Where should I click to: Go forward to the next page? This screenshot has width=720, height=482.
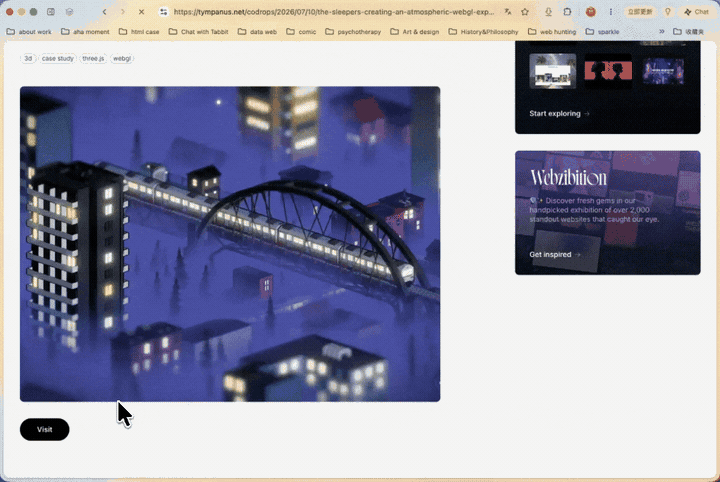123,12
